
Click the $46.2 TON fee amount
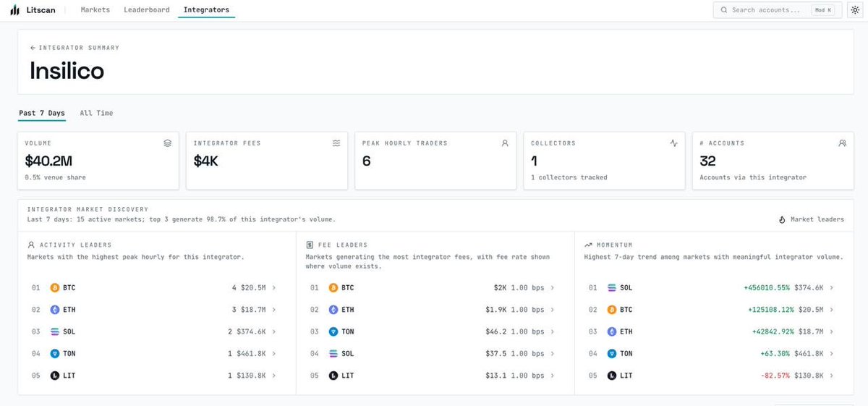[495, 331]
